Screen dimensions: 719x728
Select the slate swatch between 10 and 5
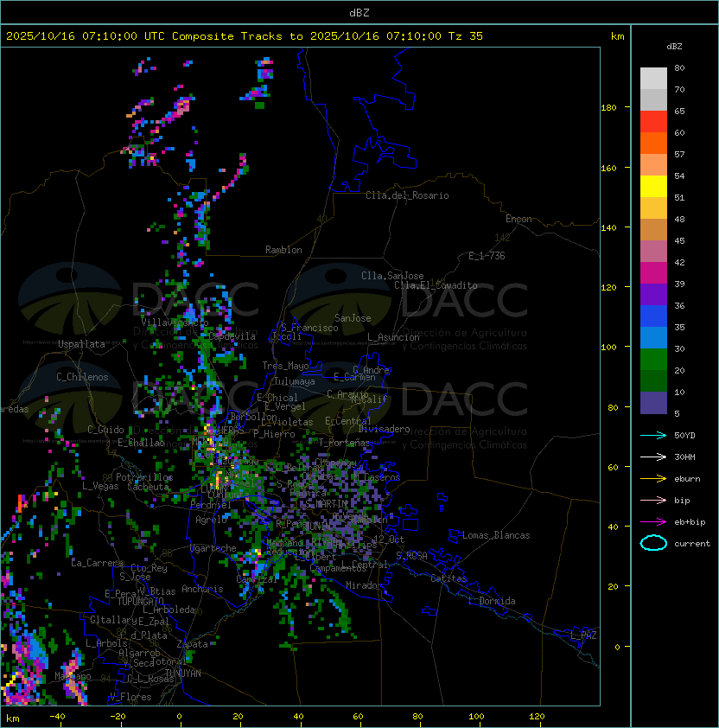(653, 403)
